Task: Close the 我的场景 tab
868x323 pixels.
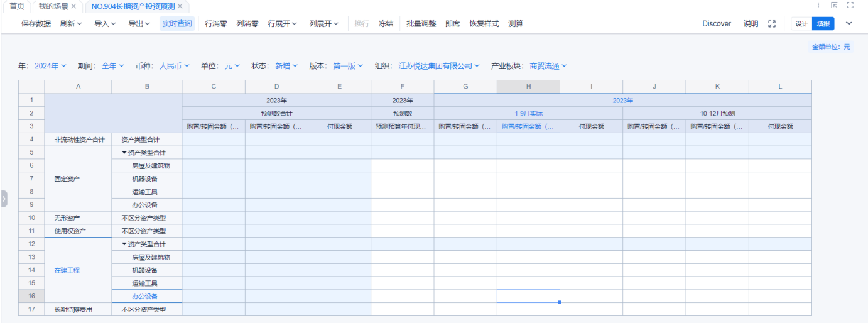Action: [x=73, y=6]
